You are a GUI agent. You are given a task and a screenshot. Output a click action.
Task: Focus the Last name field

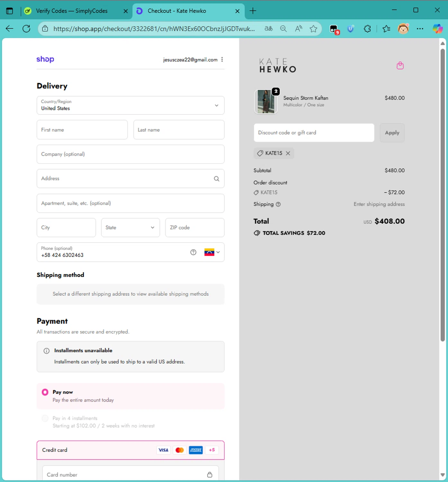pyautogui.click(x=179, y=130)
